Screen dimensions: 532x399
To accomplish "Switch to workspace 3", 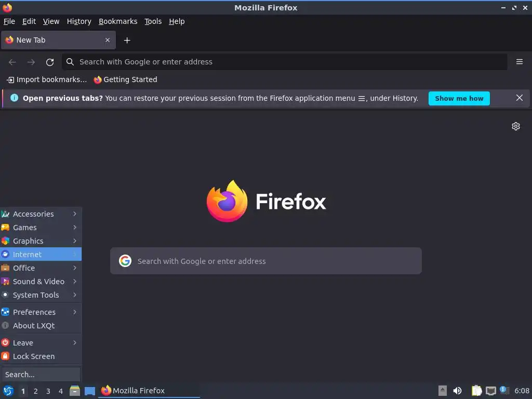I will click(x=48, y=391).
